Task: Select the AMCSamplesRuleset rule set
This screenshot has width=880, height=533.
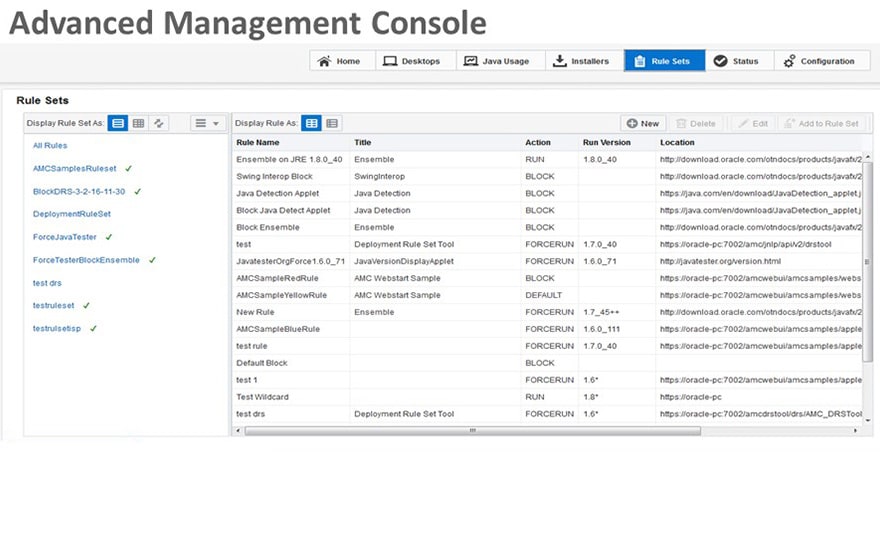Action: tap(75, 169)
